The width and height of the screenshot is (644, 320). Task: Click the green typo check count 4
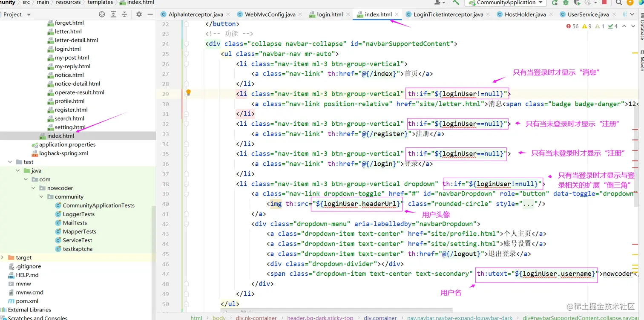click(613, 26)
